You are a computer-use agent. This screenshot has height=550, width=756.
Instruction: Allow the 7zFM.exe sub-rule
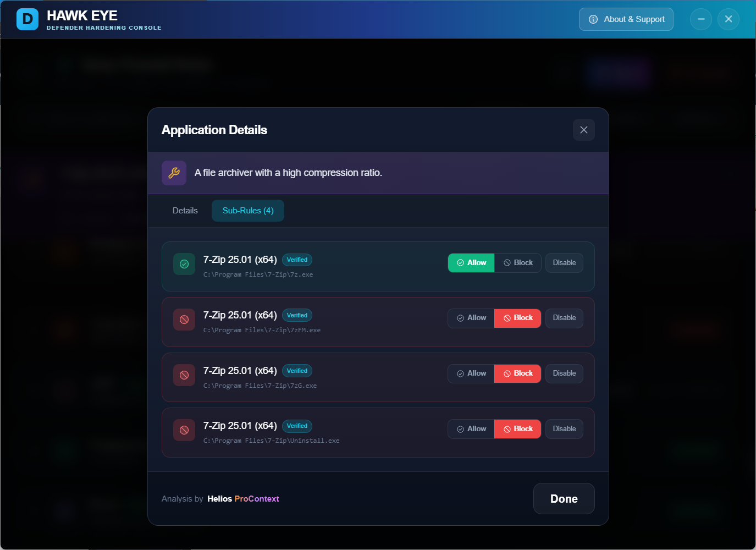[x=471, y=318]
